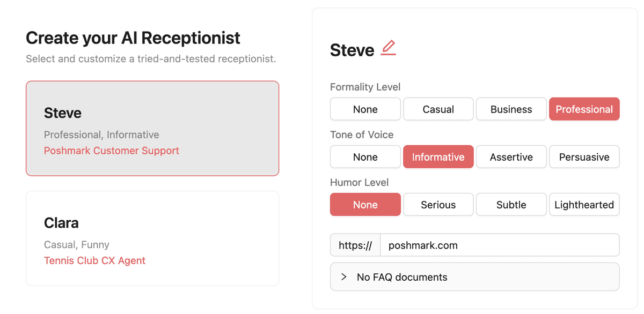The width and height of the screenshot is (644, 314).
Task: Choose Subtle humor level
Action: tap(511, 204)
